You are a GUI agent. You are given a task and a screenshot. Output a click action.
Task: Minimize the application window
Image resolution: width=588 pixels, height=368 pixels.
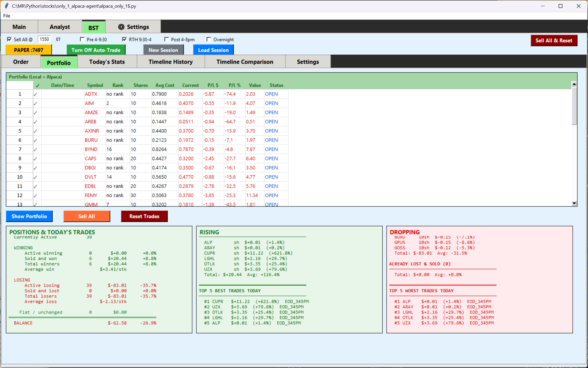coord(543,6)
